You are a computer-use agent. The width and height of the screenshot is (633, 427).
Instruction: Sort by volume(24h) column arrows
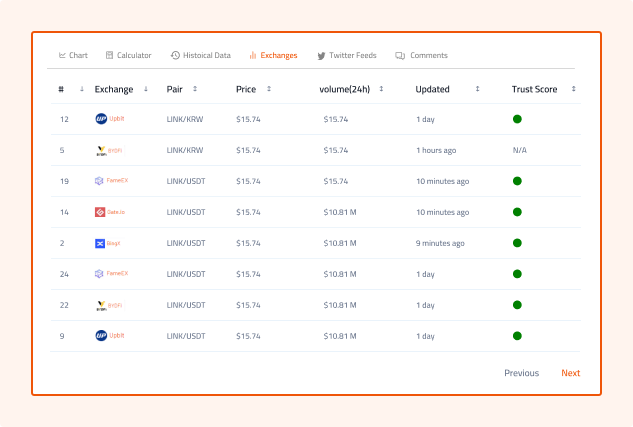381,89
